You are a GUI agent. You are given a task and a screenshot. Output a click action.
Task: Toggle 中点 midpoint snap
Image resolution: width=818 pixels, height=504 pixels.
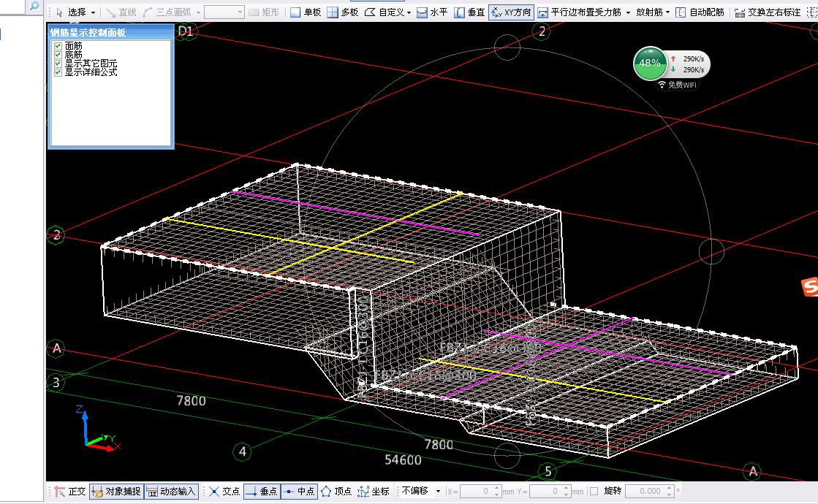pyautogui.click(x=300, y=491)
